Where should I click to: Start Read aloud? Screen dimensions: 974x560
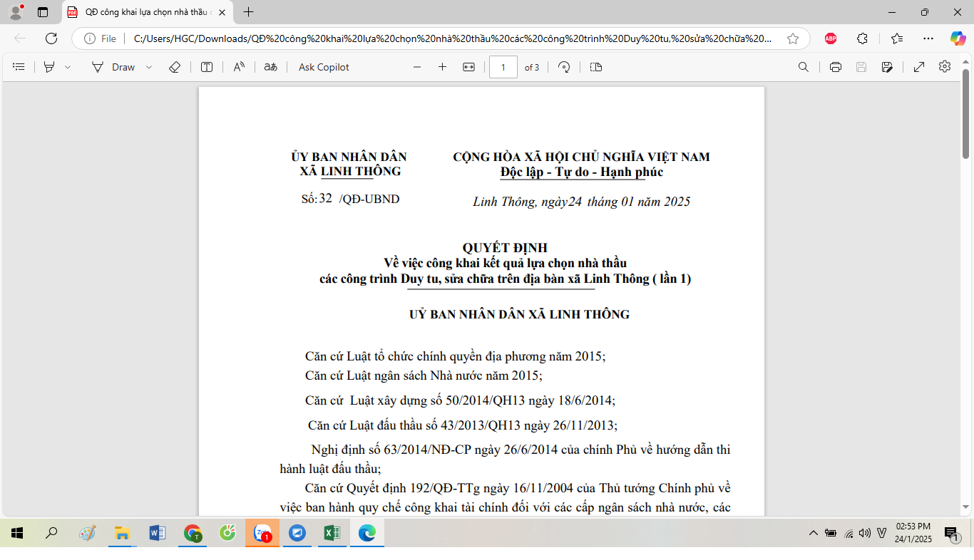click(x=239, y=67)
